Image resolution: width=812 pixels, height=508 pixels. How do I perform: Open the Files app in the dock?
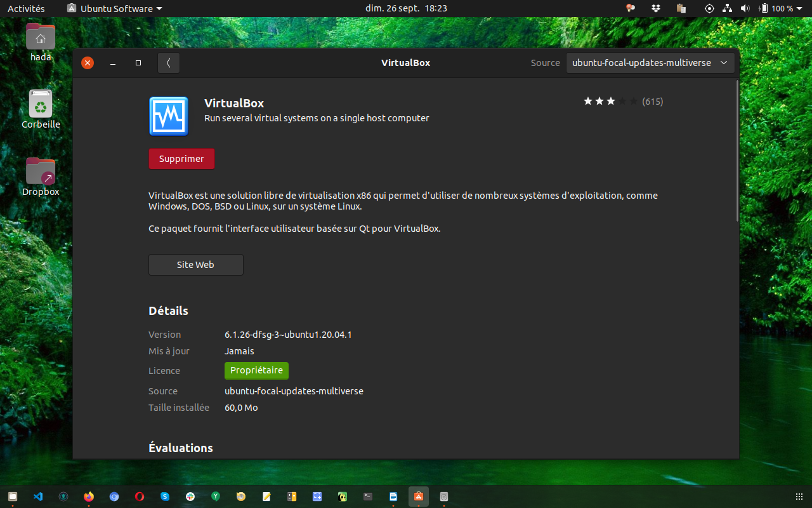[13, 497]
